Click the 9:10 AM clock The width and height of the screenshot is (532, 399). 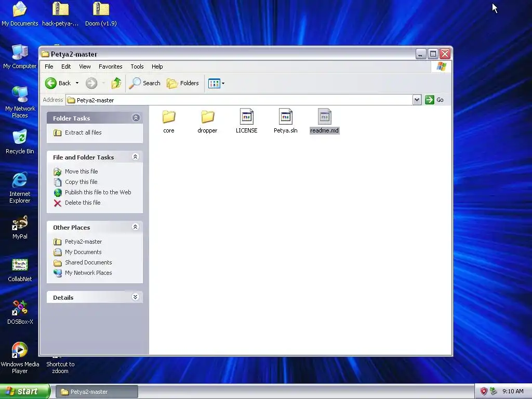tap(513, 392)
